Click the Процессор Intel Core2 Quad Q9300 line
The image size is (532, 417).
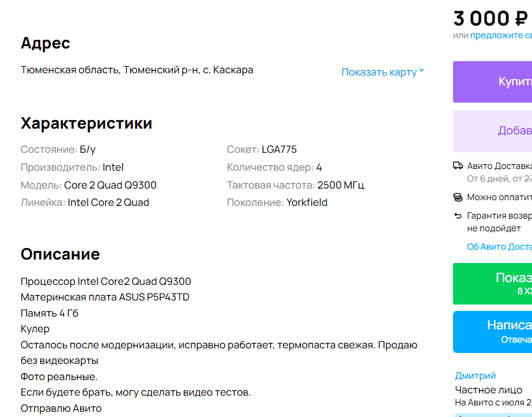click(106, 281)
